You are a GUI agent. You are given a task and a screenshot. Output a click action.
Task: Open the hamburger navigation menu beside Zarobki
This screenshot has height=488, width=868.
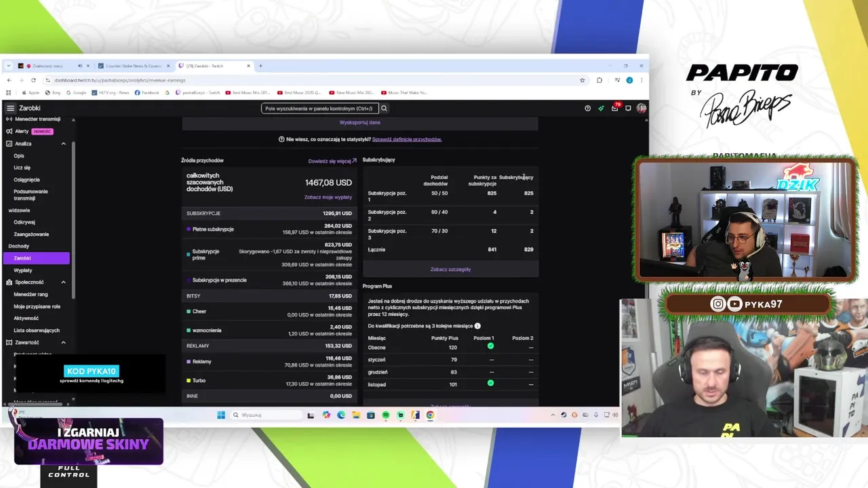(x=10, y=108)
